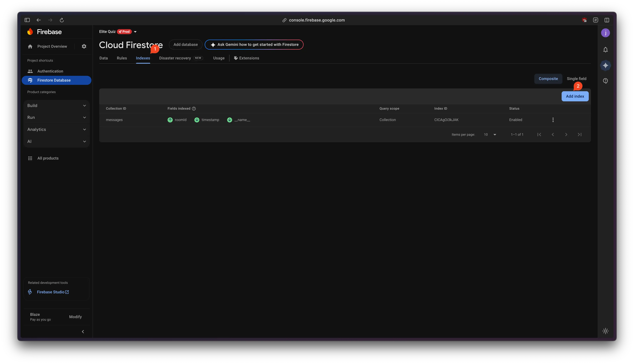Open project settings gear
634x364 pixels.
[84, 46]
